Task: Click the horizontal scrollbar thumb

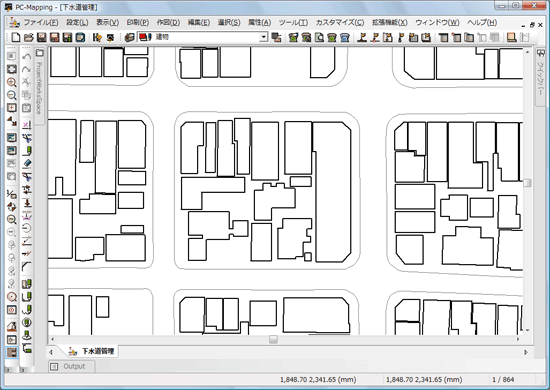Action: point(273,339)
